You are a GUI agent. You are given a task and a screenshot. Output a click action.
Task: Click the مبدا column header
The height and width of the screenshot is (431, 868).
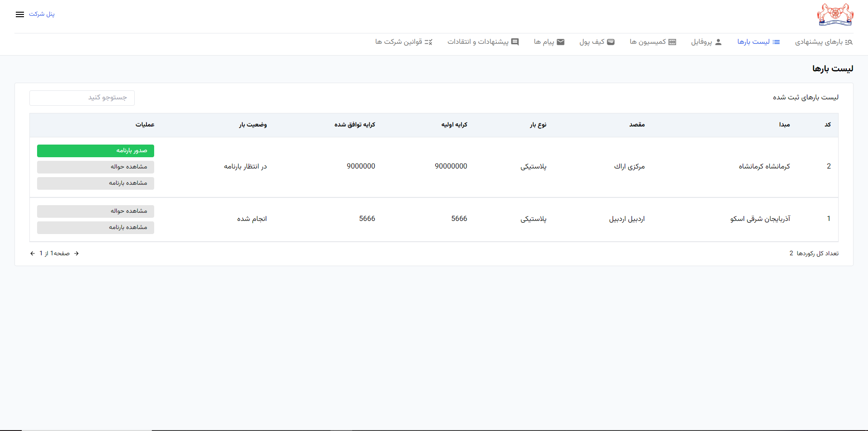pos(784,125)
